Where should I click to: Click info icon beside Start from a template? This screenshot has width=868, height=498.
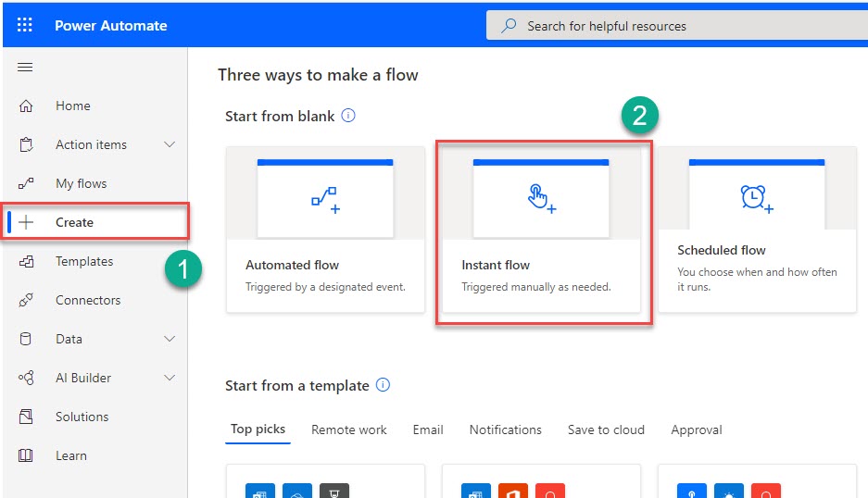(x=384, y=385)
